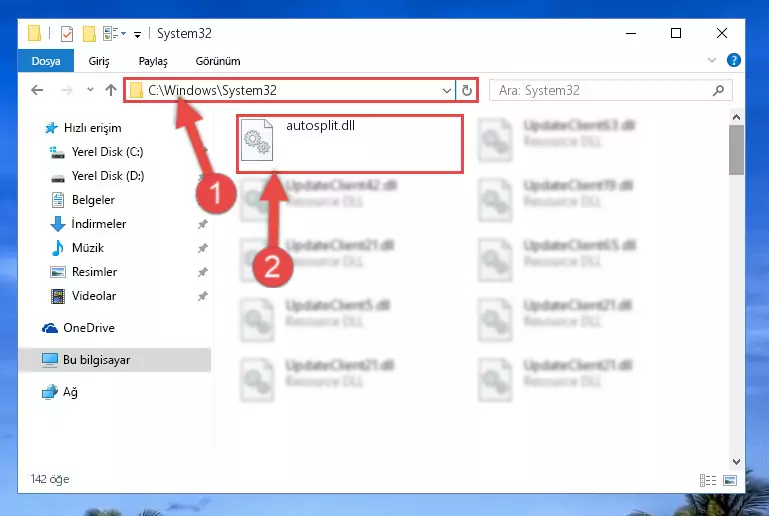The width and height of the screenshot is (769, 516).
Task: Open the Görünüm ribbon tab
Action: pos(218,61)
